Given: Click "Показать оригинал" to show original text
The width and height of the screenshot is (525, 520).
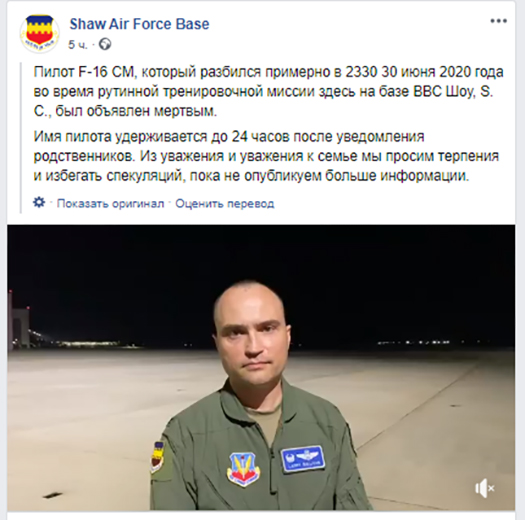Looking at the screenshot, I should 110,204.
